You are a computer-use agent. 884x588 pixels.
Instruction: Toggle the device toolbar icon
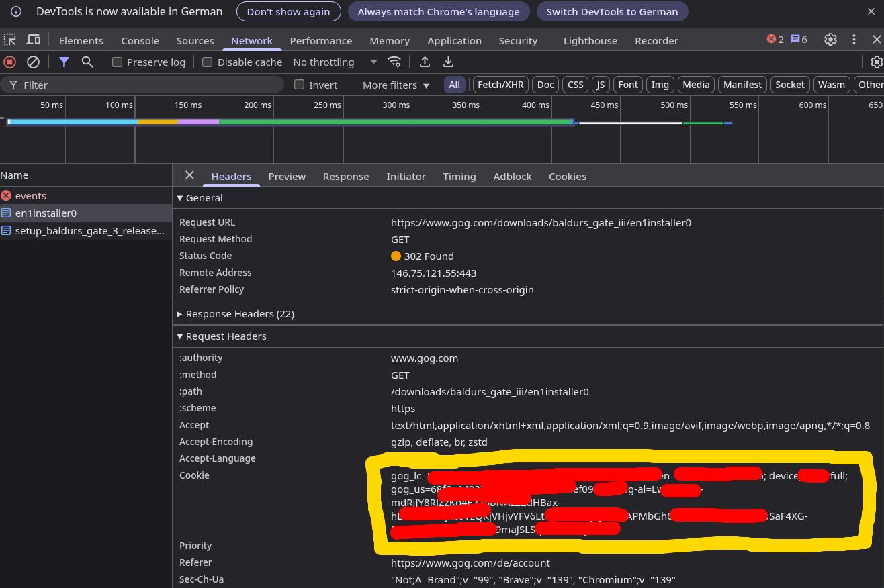tap(33, 40)
